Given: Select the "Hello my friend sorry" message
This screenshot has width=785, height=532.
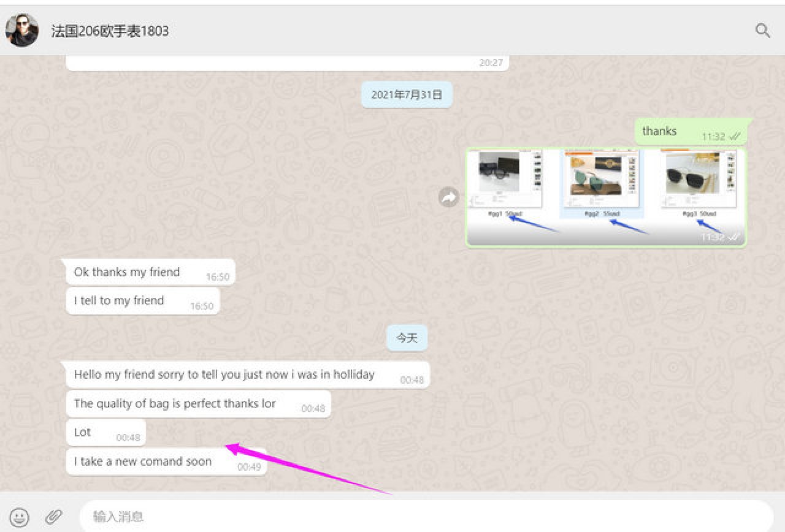Looking at the screenshot, I should (x=224, y=374).
